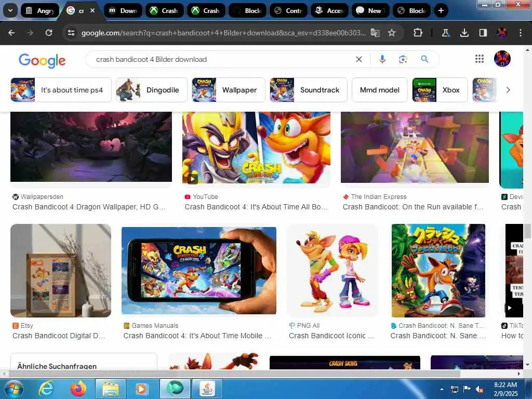Screen dimensions: 532x399
Task: Switch to the New T tab
Action: point(371,10)
